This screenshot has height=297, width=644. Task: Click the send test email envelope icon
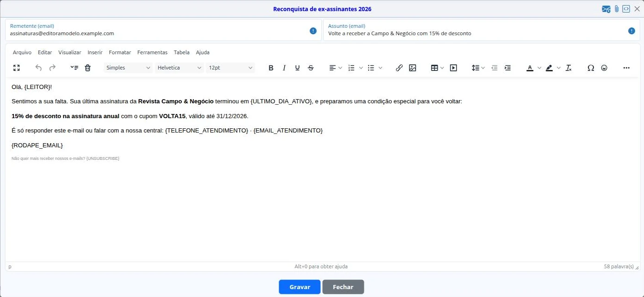(x=606, y=9)
